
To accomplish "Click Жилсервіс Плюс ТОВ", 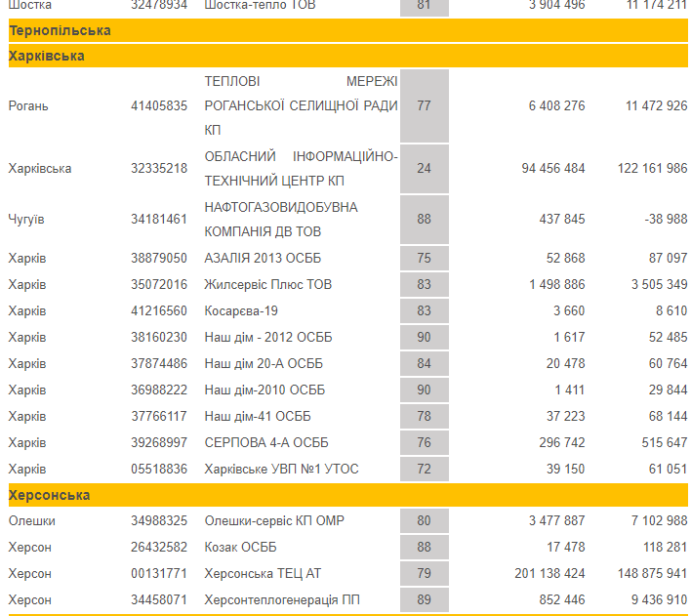I will coord(267,284).
